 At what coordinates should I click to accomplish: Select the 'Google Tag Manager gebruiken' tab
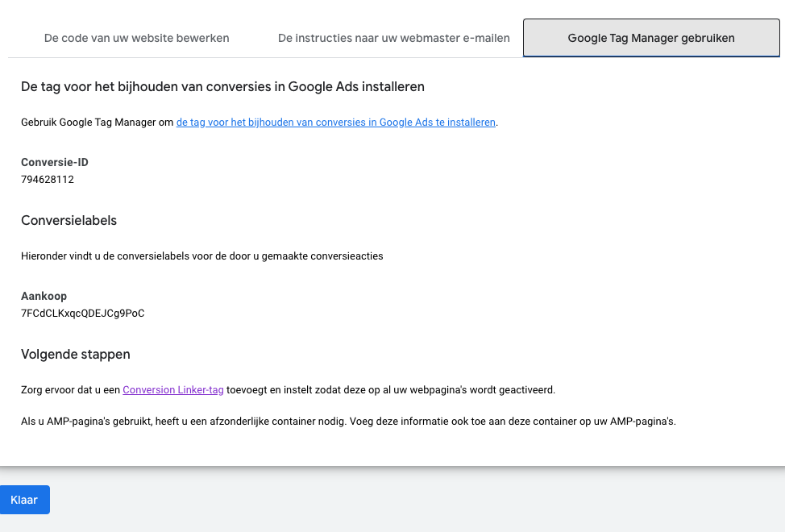click(x=651, y=38)
